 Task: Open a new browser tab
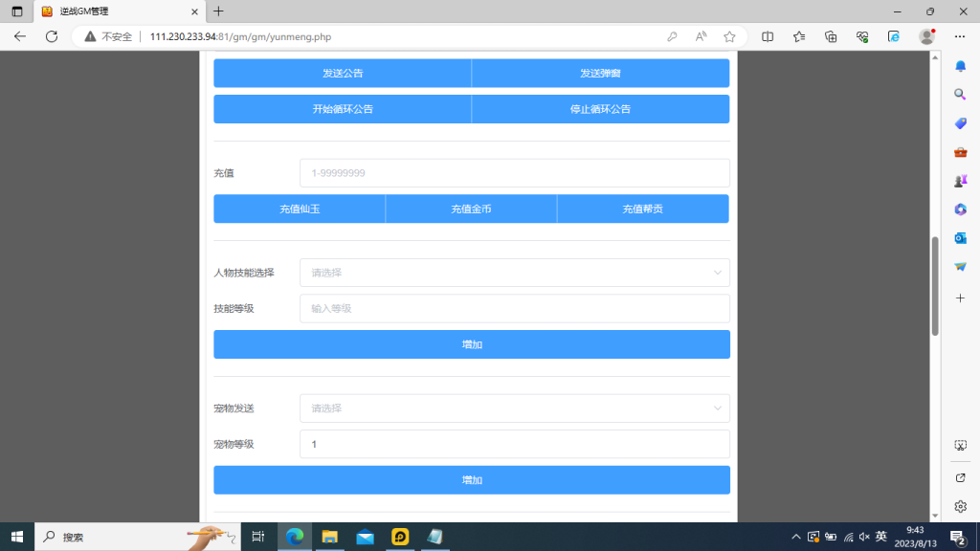pyautogui.click(x=218, y=11)
